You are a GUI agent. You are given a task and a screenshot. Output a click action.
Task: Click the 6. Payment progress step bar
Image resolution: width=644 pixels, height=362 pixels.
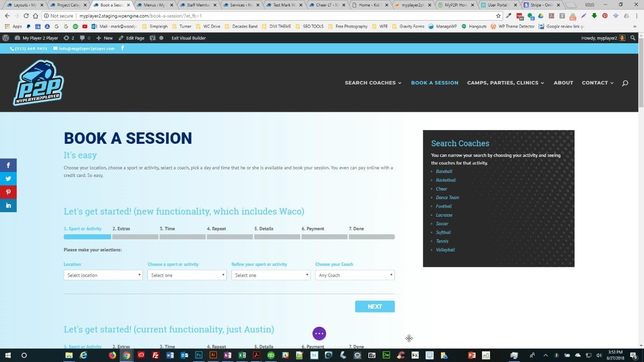pos(325,237)
